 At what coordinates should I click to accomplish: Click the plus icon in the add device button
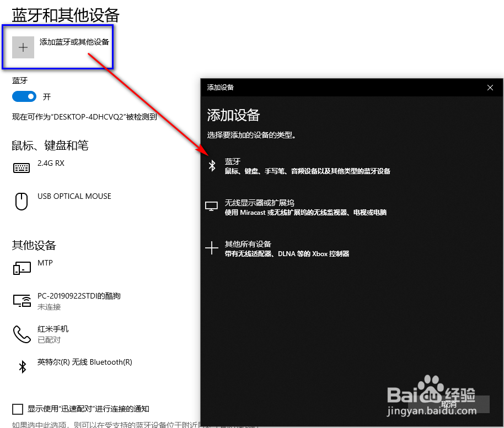tap(23, 47)
